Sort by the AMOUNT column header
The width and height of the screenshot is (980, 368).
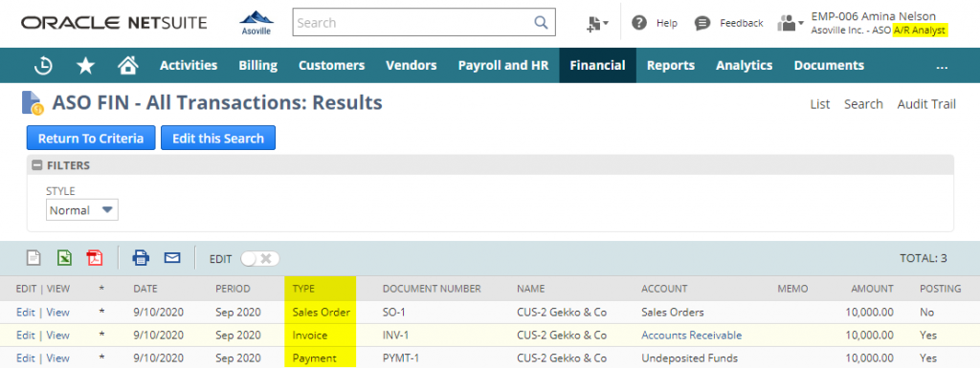coord(872,289)
